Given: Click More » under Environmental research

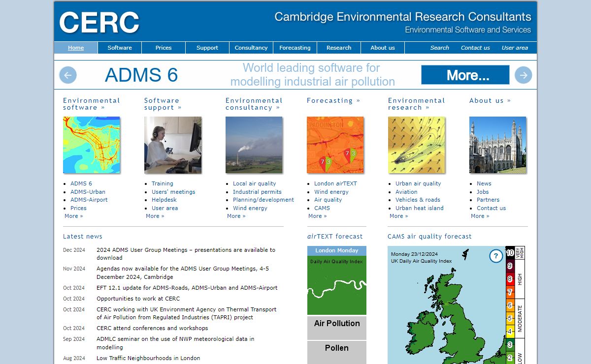Looking at the screenshot, I should (x=399, y=216).
